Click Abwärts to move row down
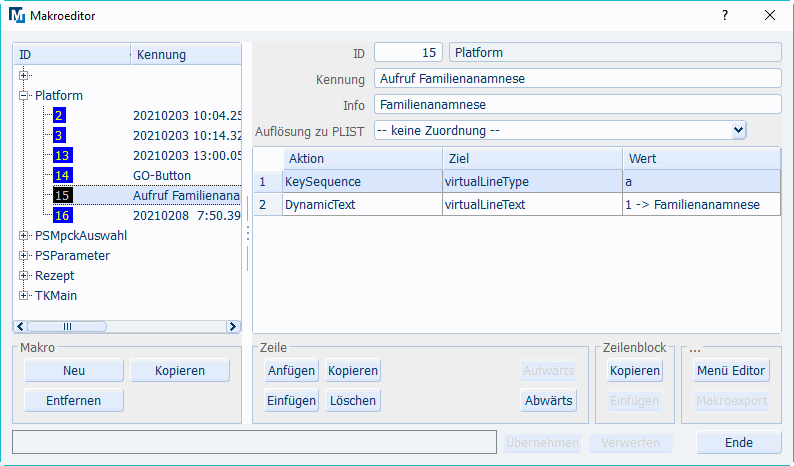The width and height of the screenshot is (794, 466). click(548, 401)
